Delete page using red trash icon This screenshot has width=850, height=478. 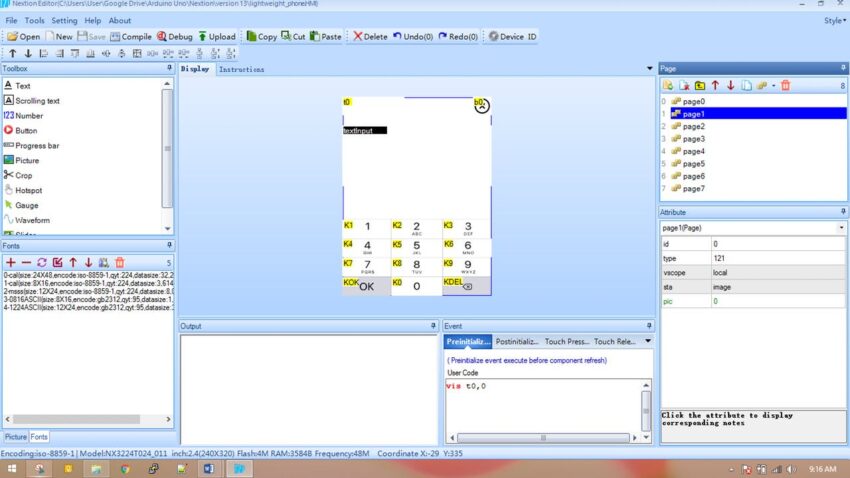click(785, 86)
